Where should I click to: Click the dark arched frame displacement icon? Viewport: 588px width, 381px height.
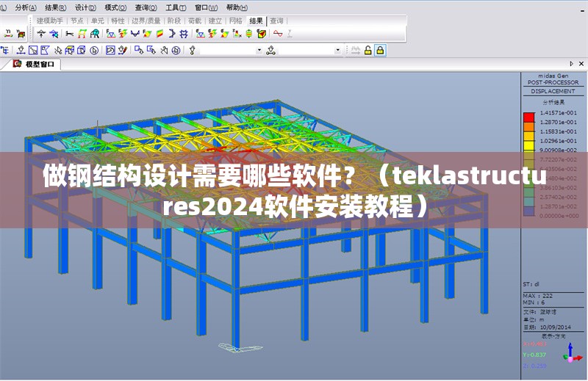[x=95, y=34]
